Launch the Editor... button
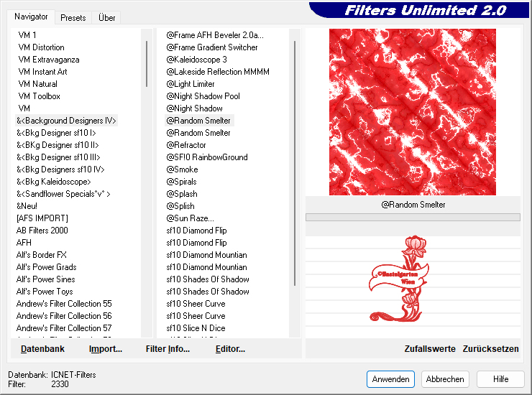This screenshot has height=395, width=532. click(x=230, y=349)
